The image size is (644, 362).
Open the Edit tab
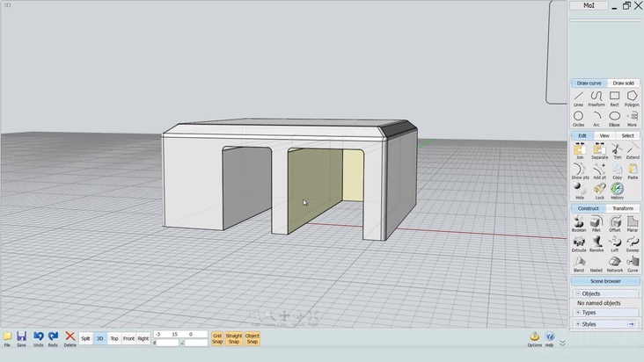582,135
